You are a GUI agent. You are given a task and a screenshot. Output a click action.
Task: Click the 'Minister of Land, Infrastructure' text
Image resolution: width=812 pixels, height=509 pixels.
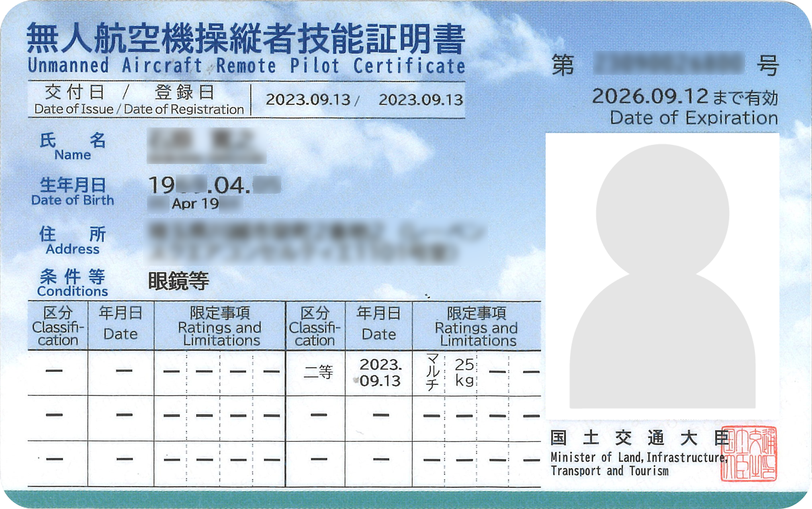639,458
